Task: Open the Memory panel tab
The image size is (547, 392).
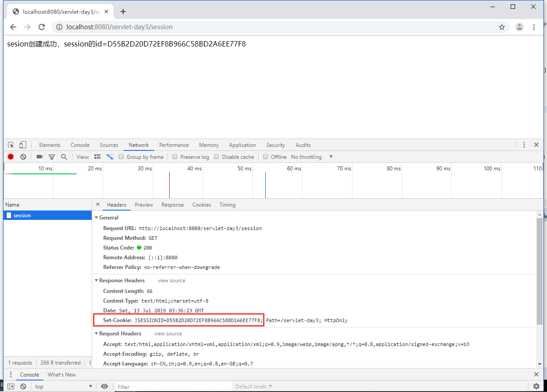Action: (x=209, y=145)
